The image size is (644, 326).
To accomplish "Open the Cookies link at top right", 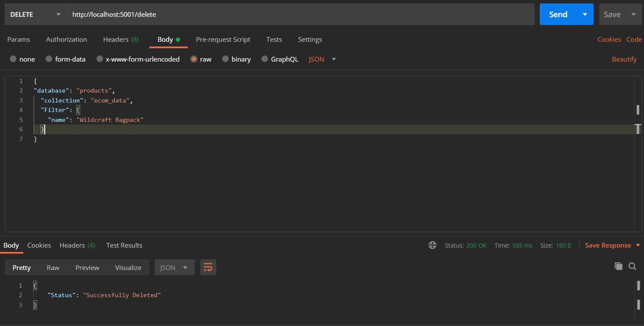I will pyautogui.click(x=609, y=39).
